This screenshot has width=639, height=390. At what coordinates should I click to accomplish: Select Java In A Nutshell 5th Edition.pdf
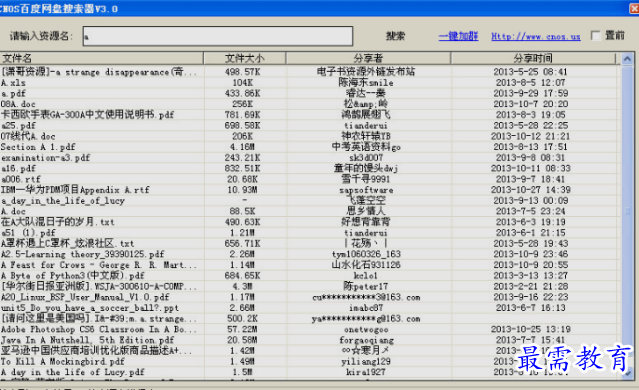[310, 340]
